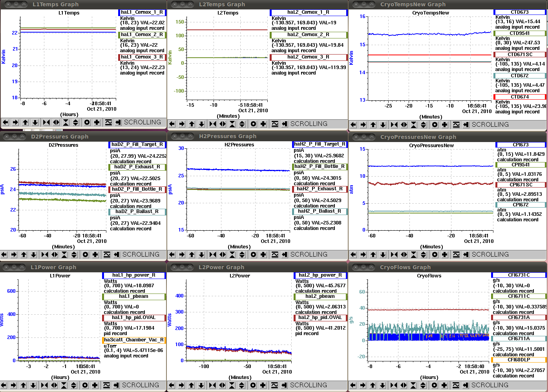Click bowtie horizontal zoom icon in CryoFlows Graph
Screen dimensions: 548x392
pos(394,385)
